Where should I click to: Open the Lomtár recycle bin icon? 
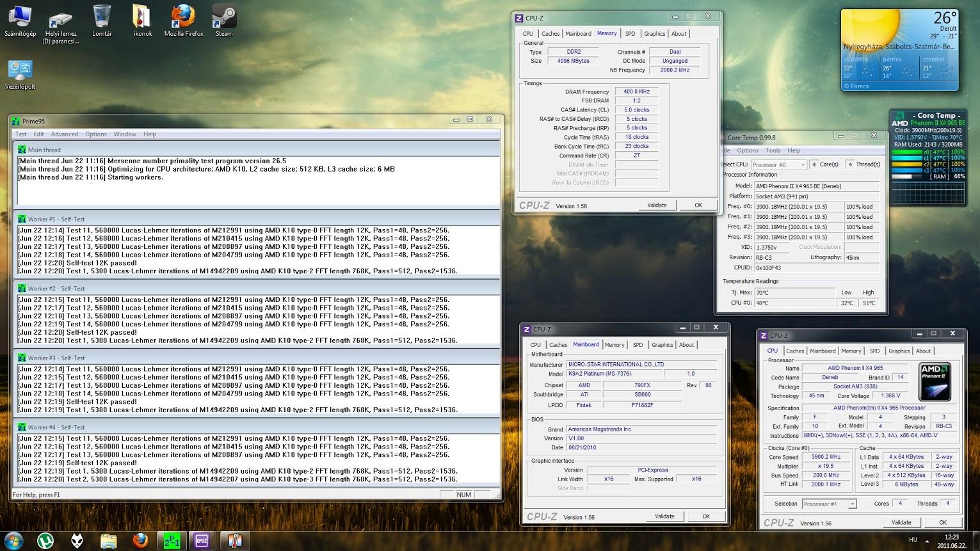coord(102,21)
